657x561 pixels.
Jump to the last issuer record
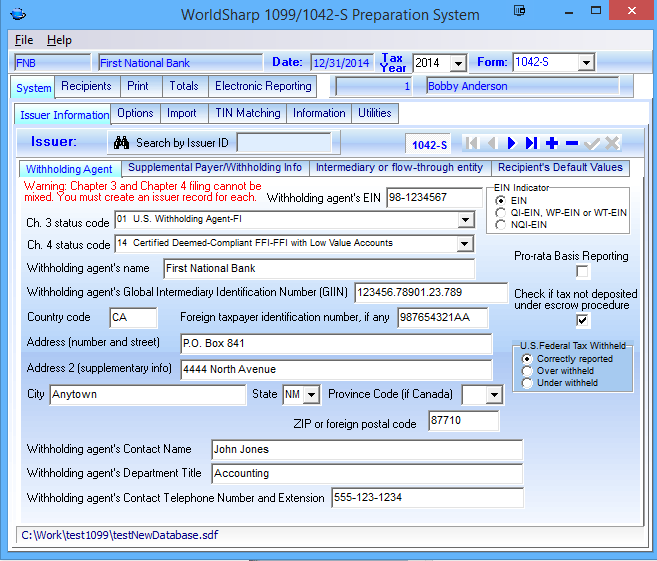(x=531, y=144)
